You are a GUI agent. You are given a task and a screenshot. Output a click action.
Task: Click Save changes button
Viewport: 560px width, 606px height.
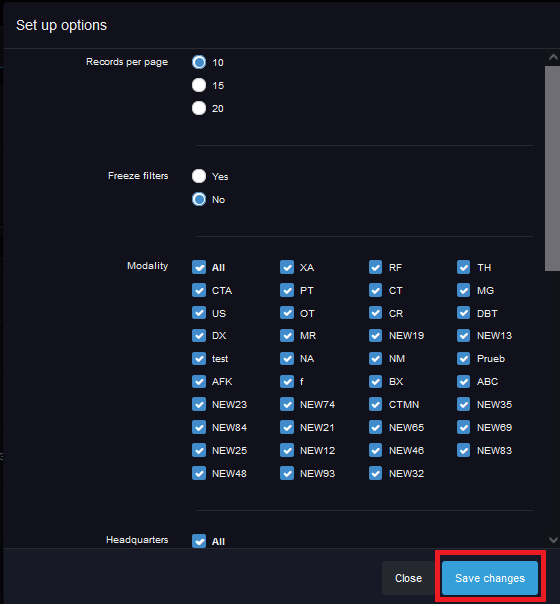(x=490, y=578)
